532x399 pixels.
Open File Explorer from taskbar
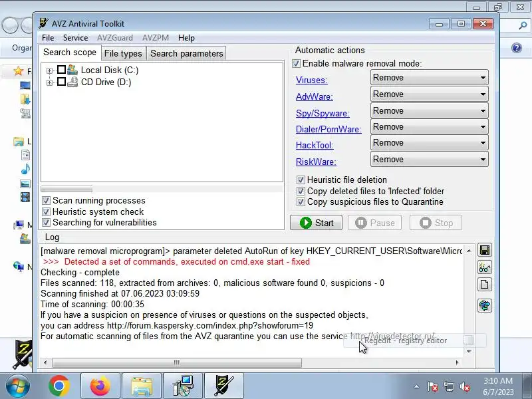(142, 386)
